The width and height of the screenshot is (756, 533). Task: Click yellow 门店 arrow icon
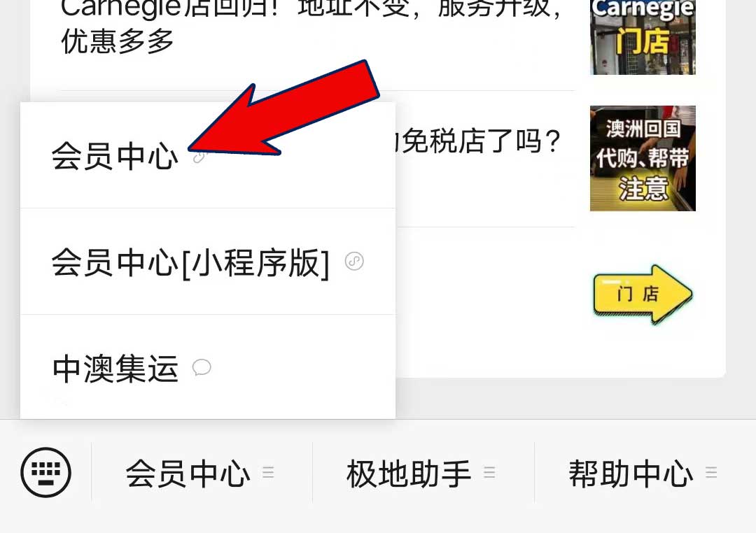pos(643,294)
